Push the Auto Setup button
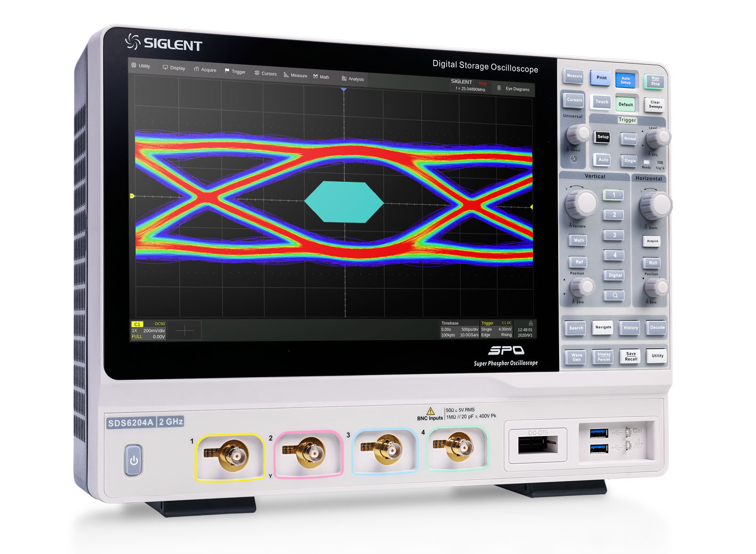The height and width of the screenshot is (554, 756). 626,81
